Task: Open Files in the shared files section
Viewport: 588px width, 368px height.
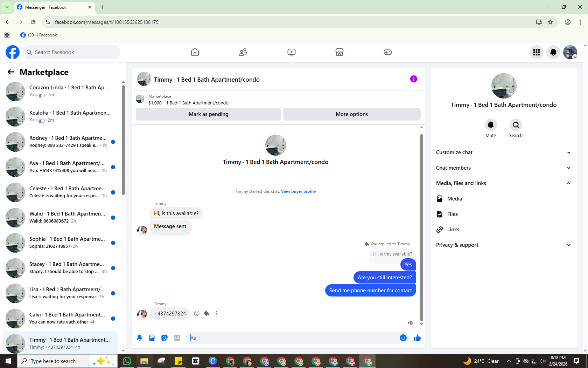Action: coord(504,214)
